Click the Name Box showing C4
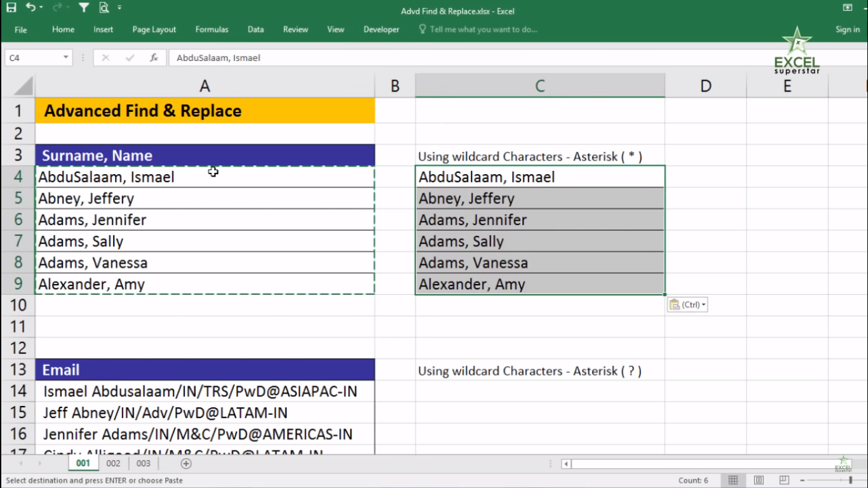Viewport: 868px width, 488px height. 33,58
